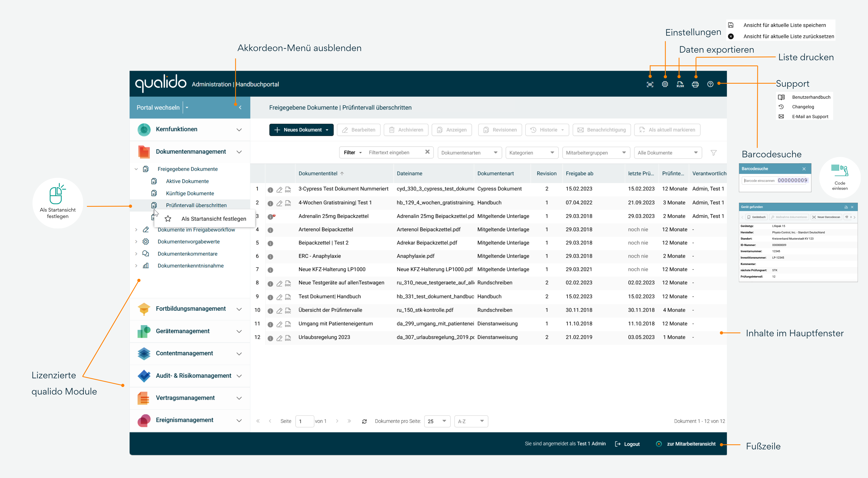The image size is (868, 478).
Task: Expand Fortbildungsmanagement module
Action: 190,309
